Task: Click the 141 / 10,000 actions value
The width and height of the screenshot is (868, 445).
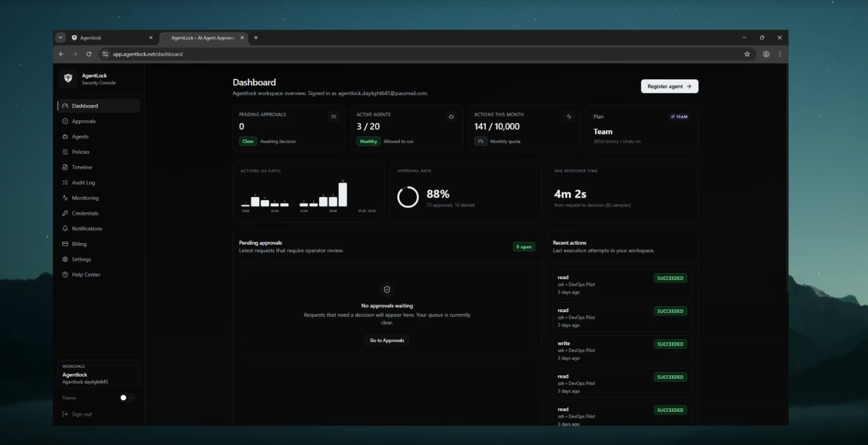Action: tap(497, 127)
